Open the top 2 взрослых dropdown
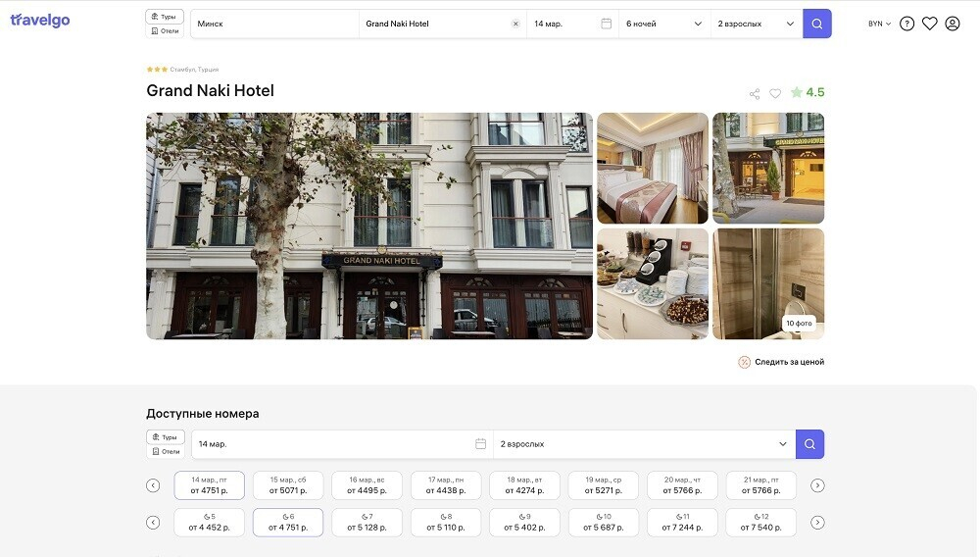 click(756, 24)
